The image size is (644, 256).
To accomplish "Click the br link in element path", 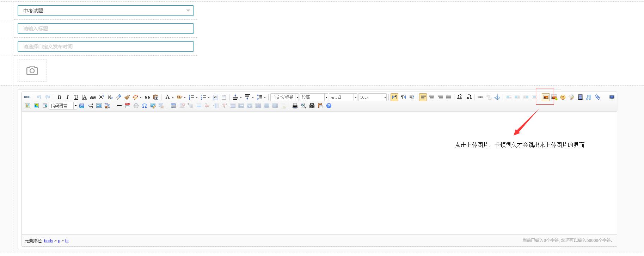I will coord(67,241).
